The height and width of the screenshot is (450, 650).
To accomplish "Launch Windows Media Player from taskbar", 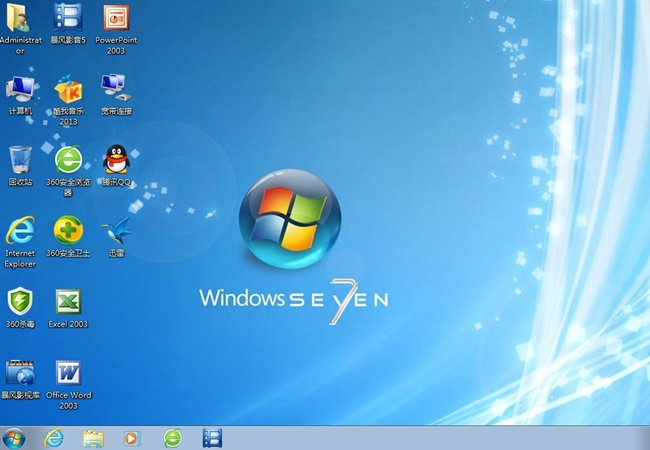I will (x=132, y=438).
